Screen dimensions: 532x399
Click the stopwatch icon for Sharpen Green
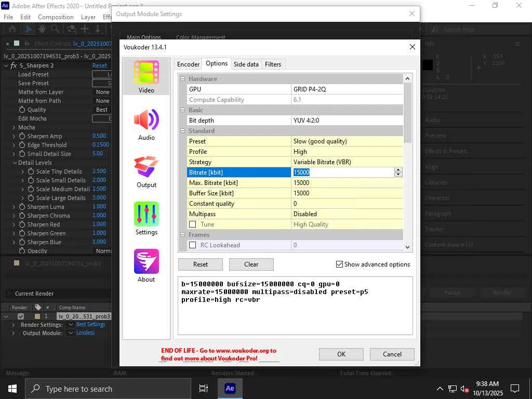tap(22, 233)
